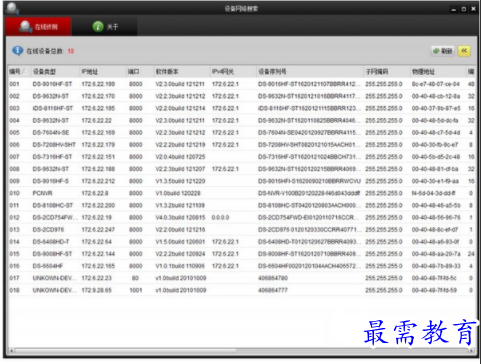Click the scrollbar left arrow
485x364 pixels.
pyautogui.click(x=11, y=351)
